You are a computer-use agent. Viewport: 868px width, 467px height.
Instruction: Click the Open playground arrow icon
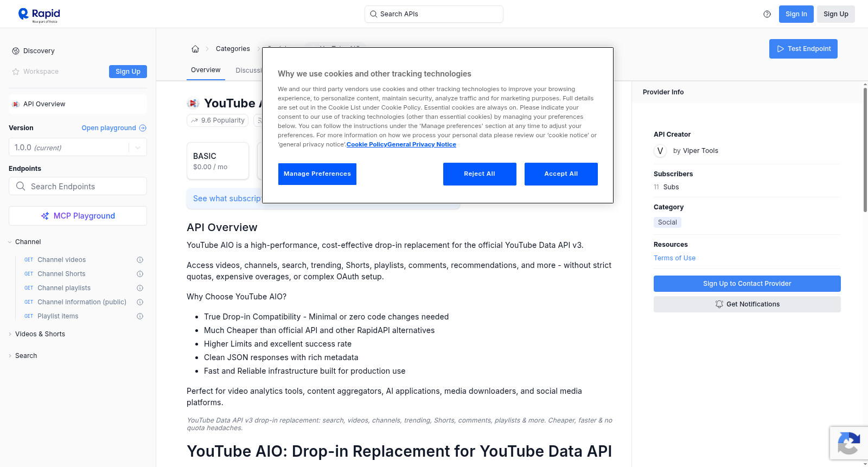143,128
